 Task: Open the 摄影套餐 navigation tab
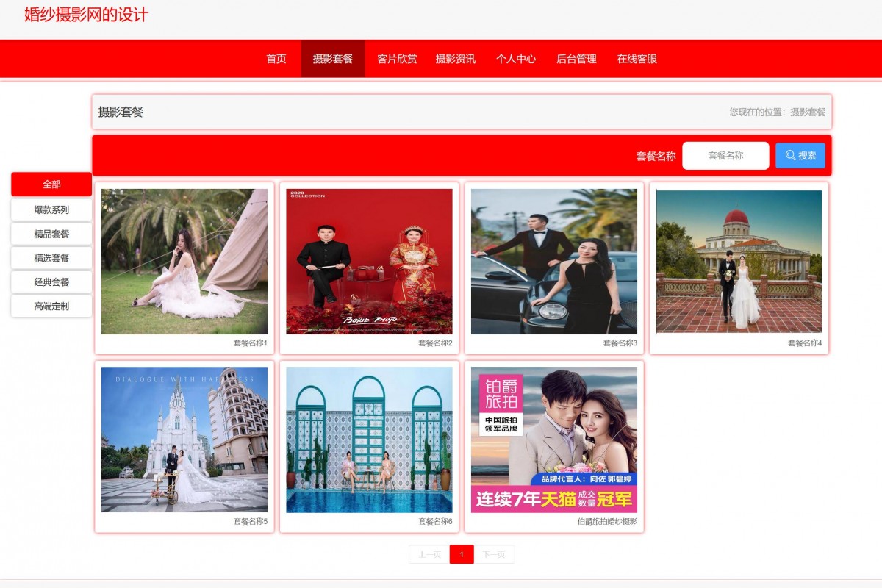(333, 58)
